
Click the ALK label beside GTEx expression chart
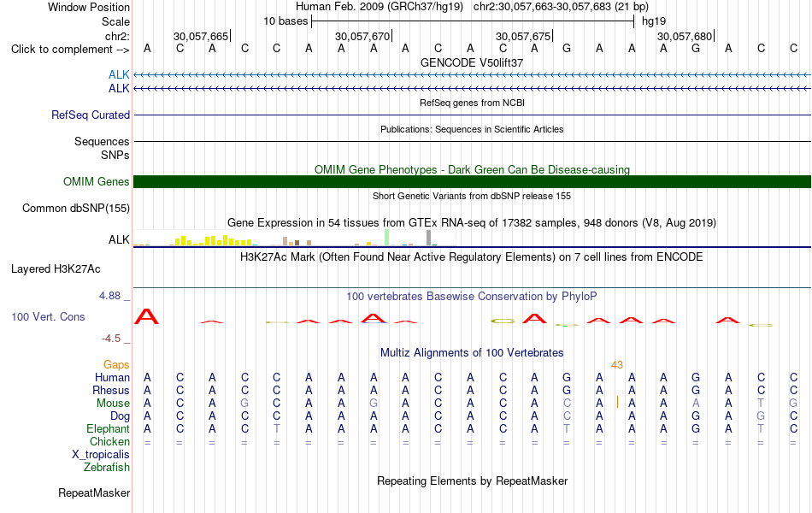pos(119,239)
